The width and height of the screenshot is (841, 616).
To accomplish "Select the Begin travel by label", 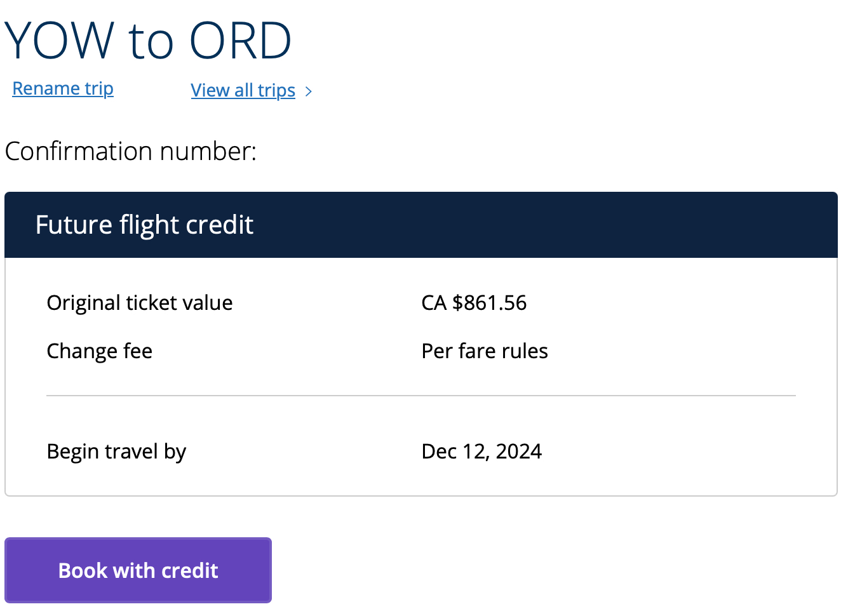I will [116, 451].
